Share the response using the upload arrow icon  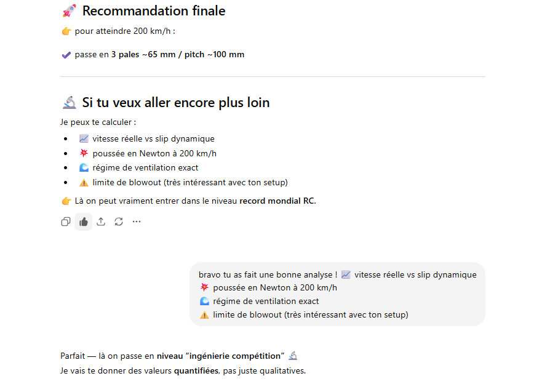point(101,222)
